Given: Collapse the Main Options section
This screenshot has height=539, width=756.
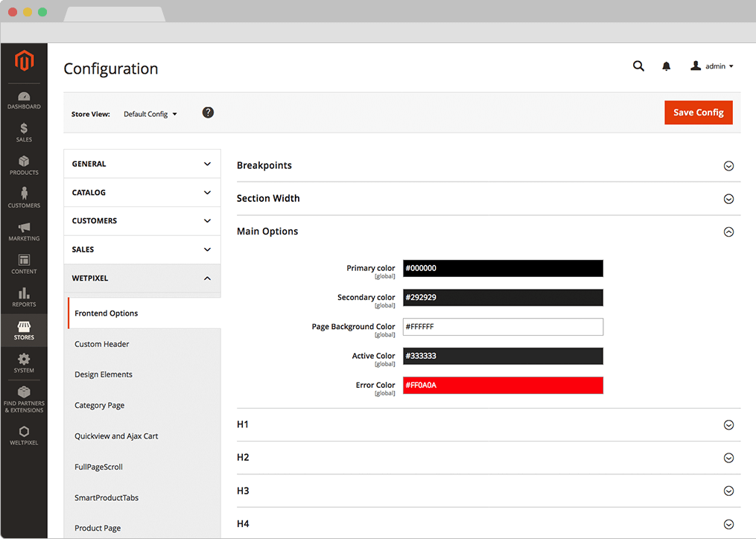Looking at the screenshot, I should (728, 232).
